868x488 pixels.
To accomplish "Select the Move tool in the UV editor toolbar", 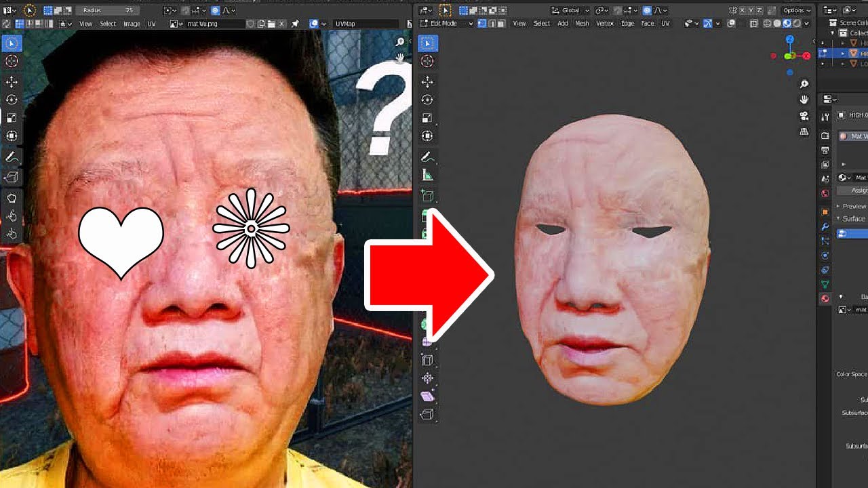I will tap(12, 82).
